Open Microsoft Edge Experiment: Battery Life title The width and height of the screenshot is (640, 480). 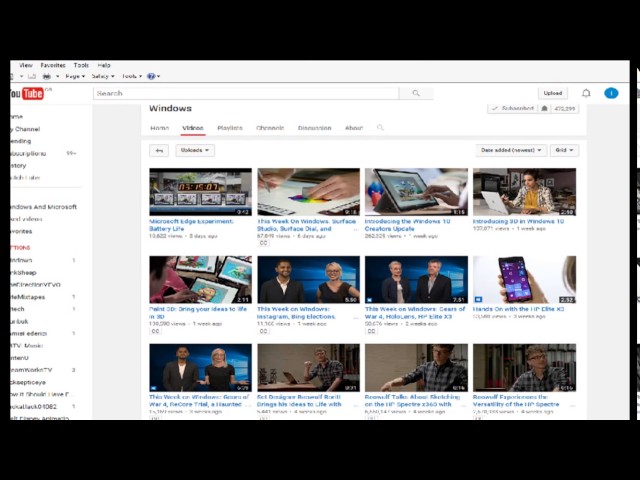point(191,225)
